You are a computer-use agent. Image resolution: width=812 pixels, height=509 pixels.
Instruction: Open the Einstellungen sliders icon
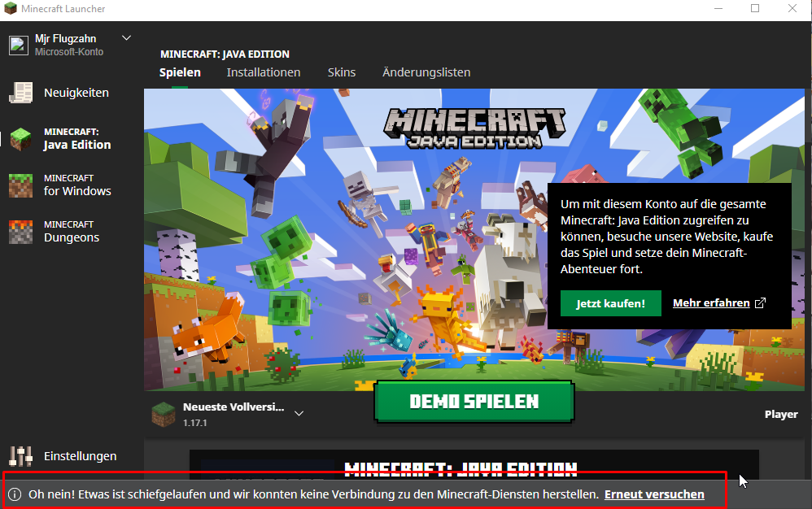tap(20, 456)
